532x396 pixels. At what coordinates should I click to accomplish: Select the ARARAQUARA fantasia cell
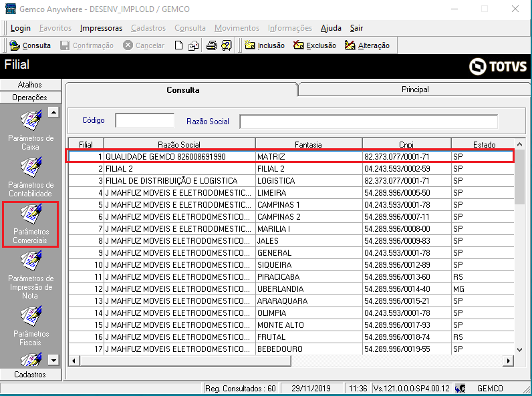(x=309, y=301)
